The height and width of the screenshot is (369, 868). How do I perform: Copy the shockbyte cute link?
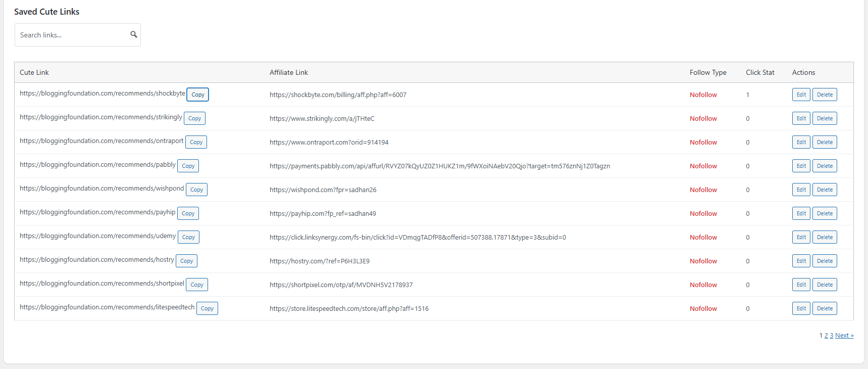(198, 95)
